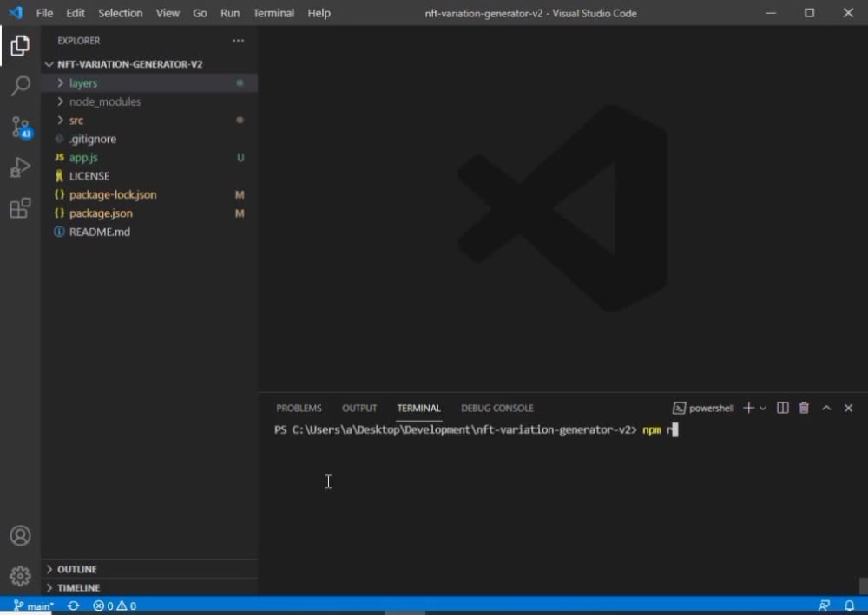Switch to the DEBUG CONSOLE tab
This screenshot has height=615, width=868.
[x=497, y=409]
